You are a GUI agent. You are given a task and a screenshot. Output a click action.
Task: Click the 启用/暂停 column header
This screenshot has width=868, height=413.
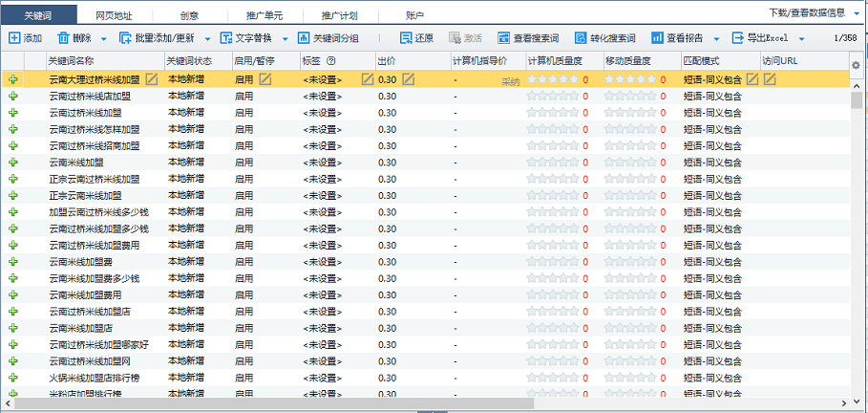(x=265, y=61)
